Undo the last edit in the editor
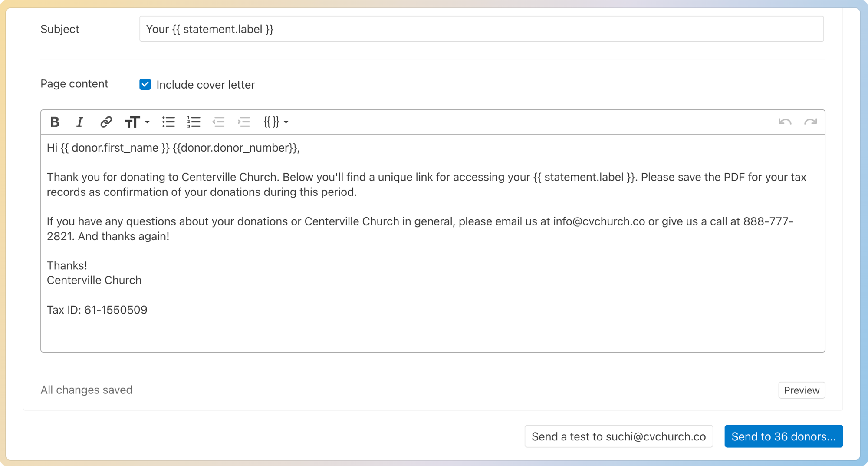Screen dimensions: 868x466 (785, 122)
